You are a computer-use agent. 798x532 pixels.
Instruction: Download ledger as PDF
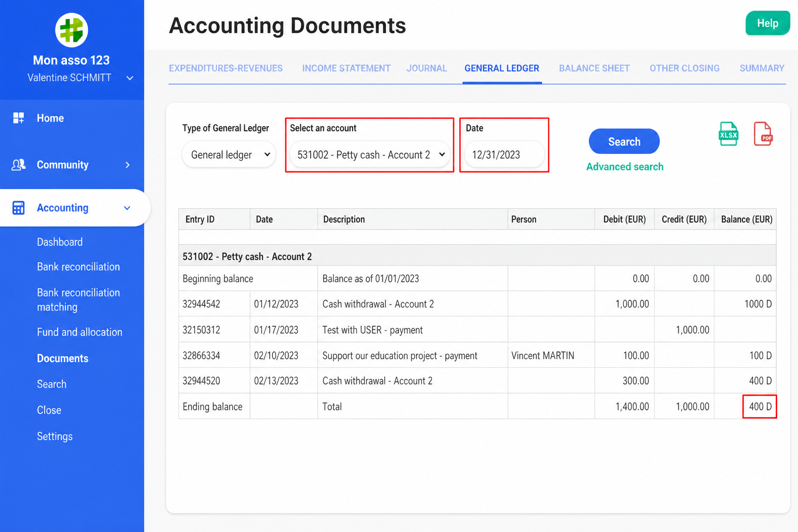(763, 134)
